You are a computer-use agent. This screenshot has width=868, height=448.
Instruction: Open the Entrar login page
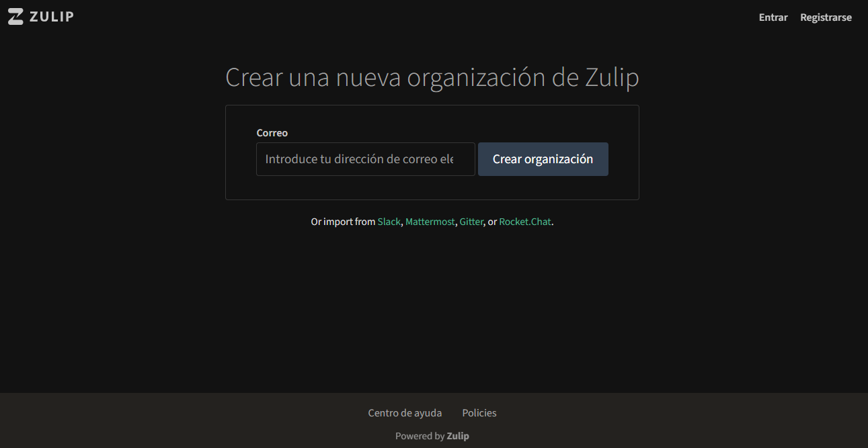point(773,17)
